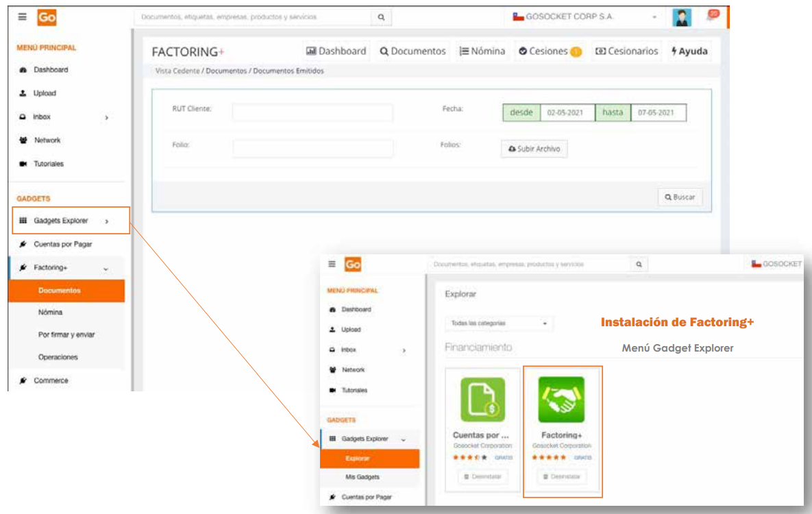Image resolution: width=812 pixels, height=514 pixels.
Task: Open the Cesionarios tab
Action: pos(626,51)
